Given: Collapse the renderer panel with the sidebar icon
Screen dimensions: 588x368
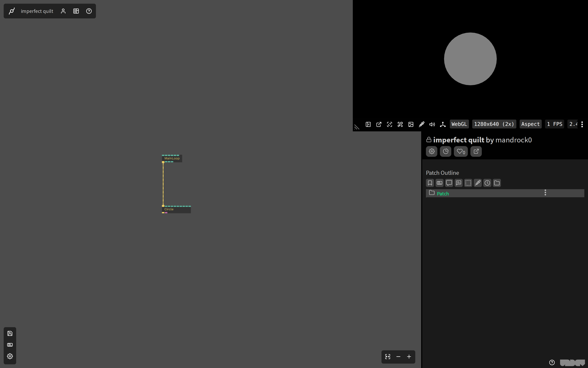Looking at the screenshot, I should tap(368, 124).
